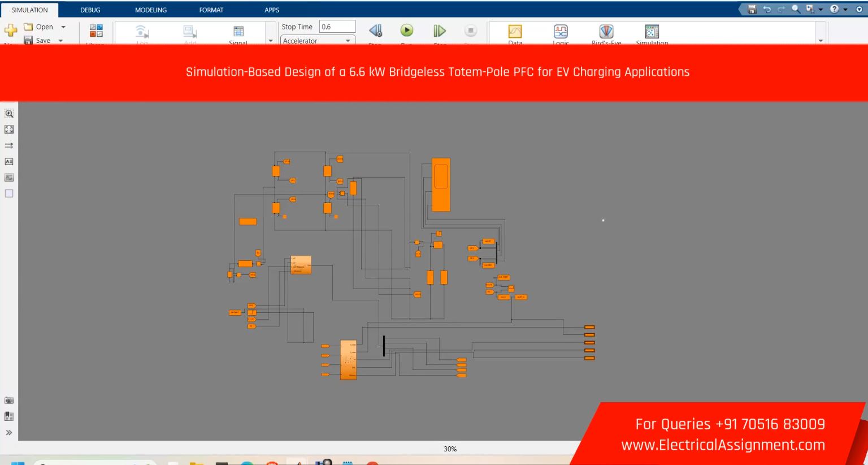Viewport: 868px width, 465px height.
Task: Expand the Open button dropdown arrow
Action: coord(63,27)
